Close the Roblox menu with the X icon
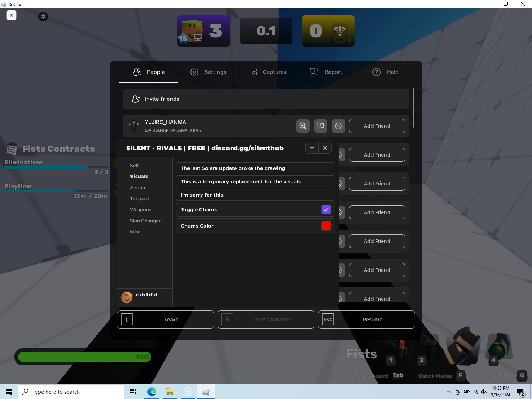This screenshot has height=399, width=532. click(11, 15)
